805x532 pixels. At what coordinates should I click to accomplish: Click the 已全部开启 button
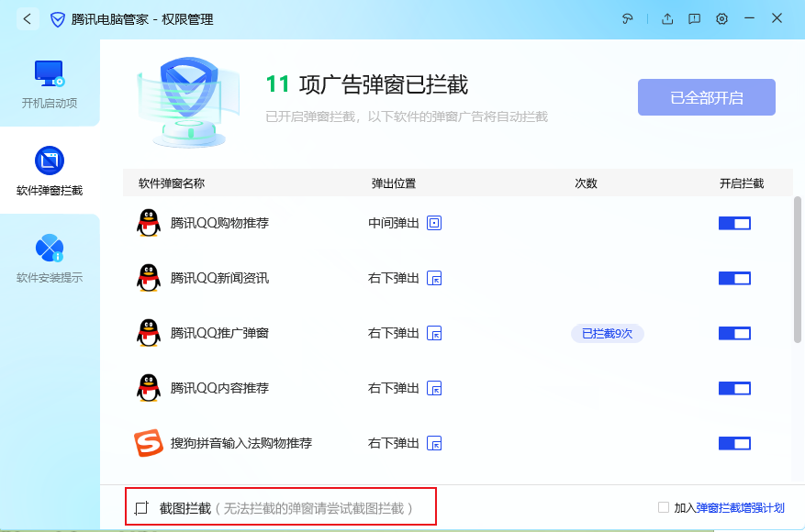(x=707, y=97)
